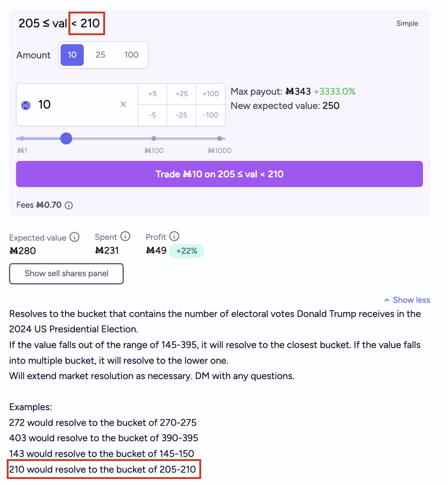448x485 pixels.
Task: Add 100 to the bet amount
Action: [x=211, y=94]
